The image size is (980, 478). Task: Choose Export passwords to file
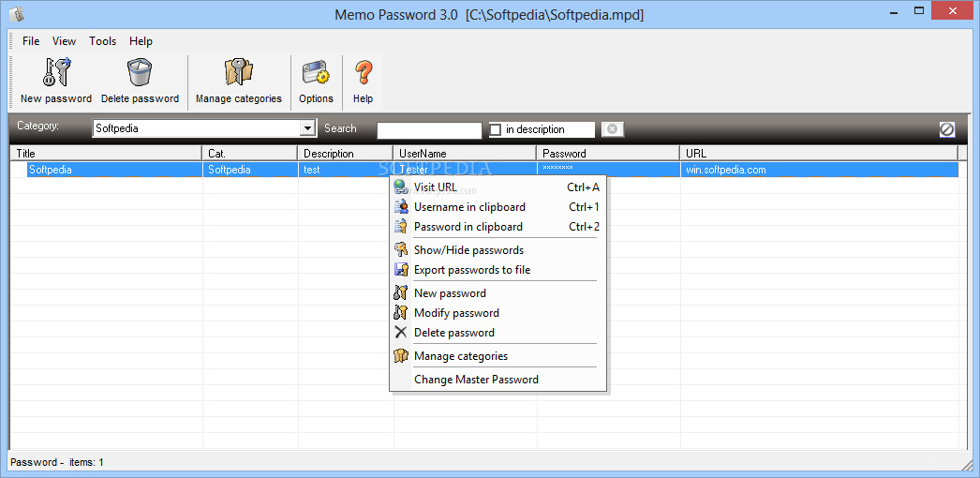pyautogui.click(x=497, y=270)
